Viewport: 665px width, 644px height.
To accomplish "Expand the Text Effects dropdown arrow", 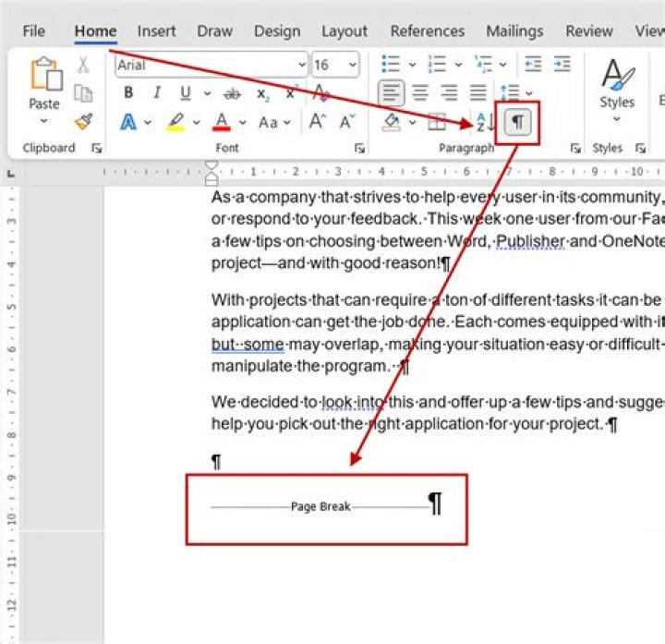I will [x=147, y=123].
